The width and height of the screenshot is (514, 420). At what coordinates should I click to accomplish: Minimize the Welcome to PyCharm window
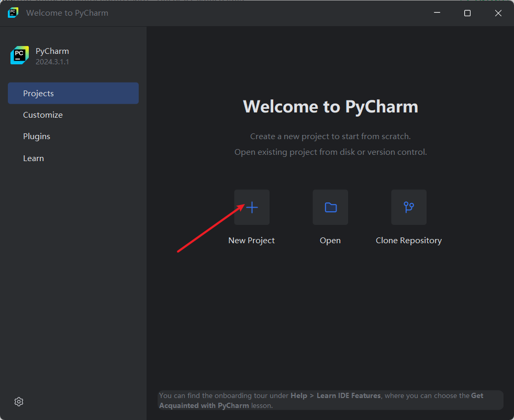(x=437, y=13)
